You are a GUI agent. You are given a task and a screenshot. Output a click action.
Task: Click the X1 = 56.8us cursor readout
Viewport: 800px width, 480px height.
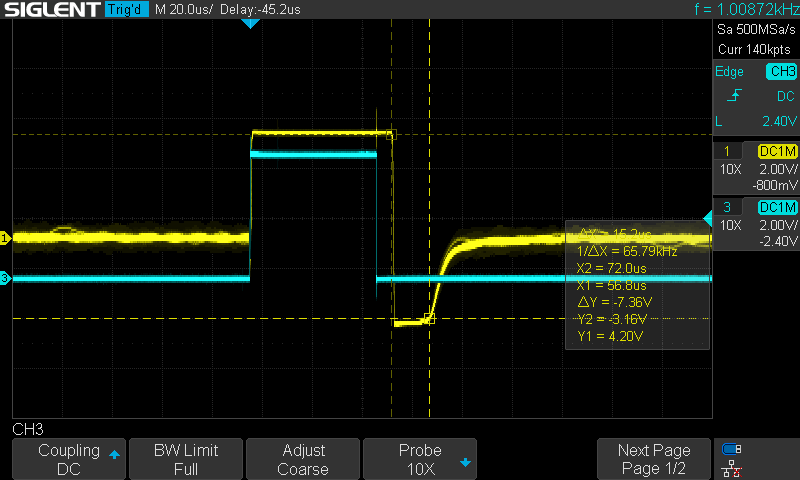pyautogui.click(x=611, y=285)
